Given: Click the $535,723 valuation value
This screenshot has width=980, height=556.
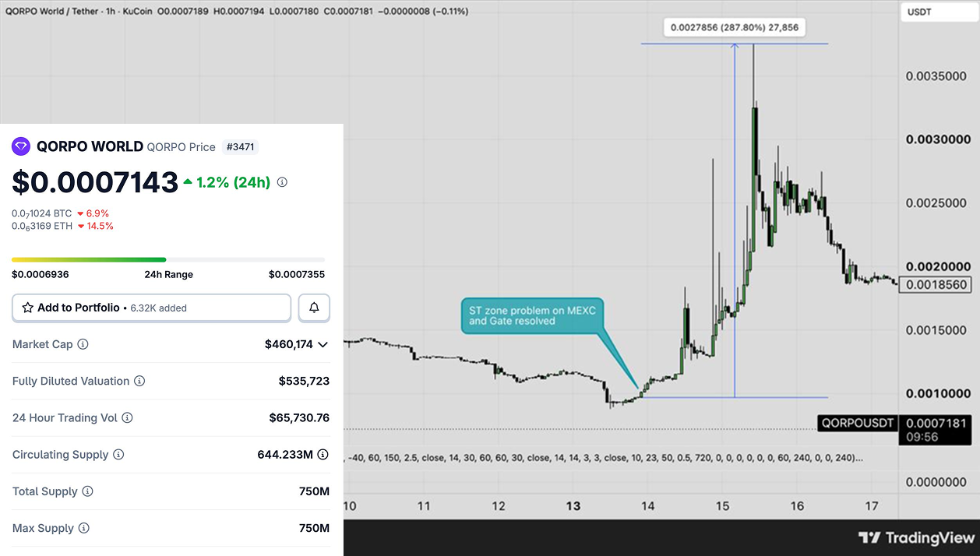Looking at the screenshot, I should 304,381.
